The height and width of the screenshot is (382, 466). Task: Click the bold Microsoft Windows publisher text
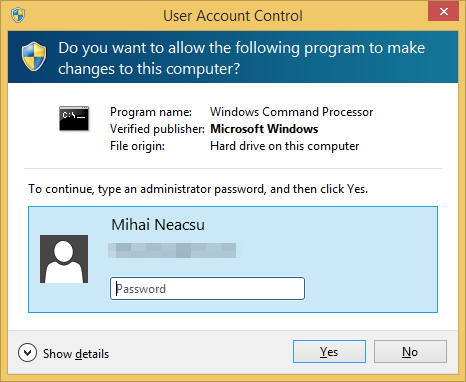click(x=264, y=129)
